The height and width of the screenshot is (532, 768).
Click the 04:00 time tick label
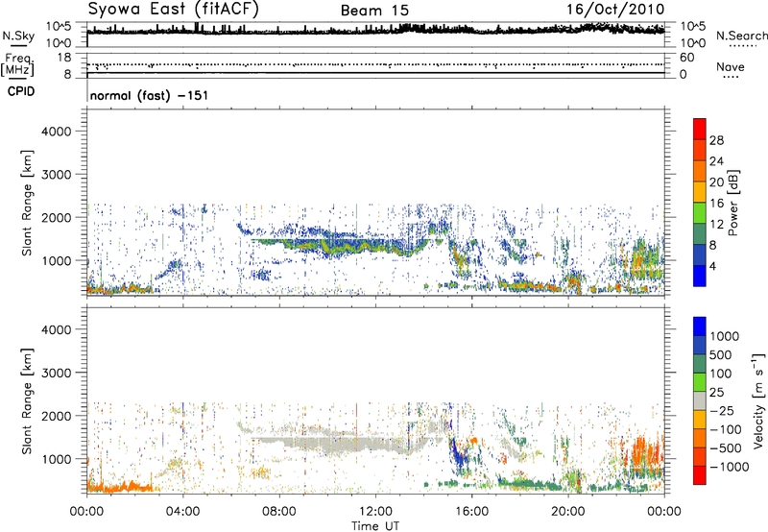[182, 512]
